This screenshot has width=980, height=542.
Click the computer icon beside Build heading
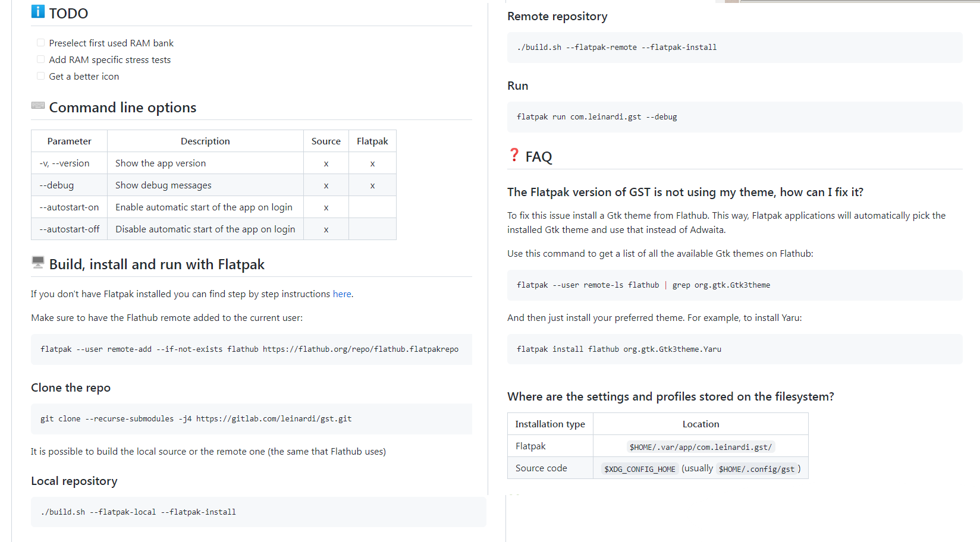[x=38, y=262]
